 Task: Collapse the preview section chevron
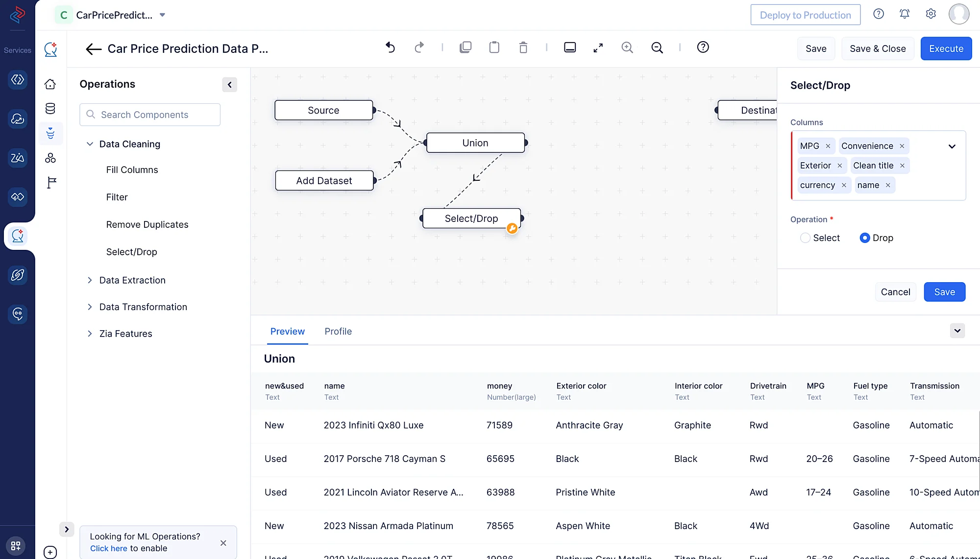(x=957, y=331)
